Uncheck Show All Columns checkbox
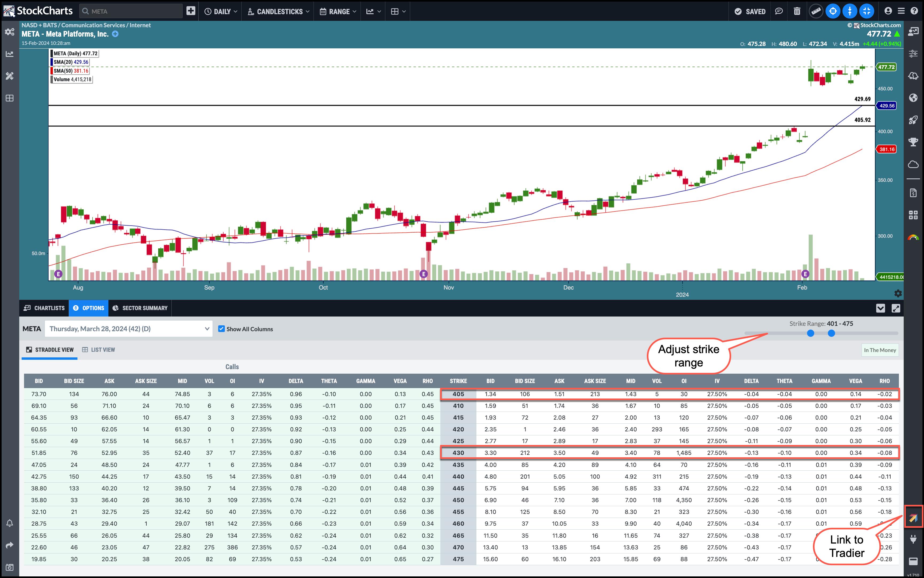Screen dimensions: 924x578 coord(221,329)
